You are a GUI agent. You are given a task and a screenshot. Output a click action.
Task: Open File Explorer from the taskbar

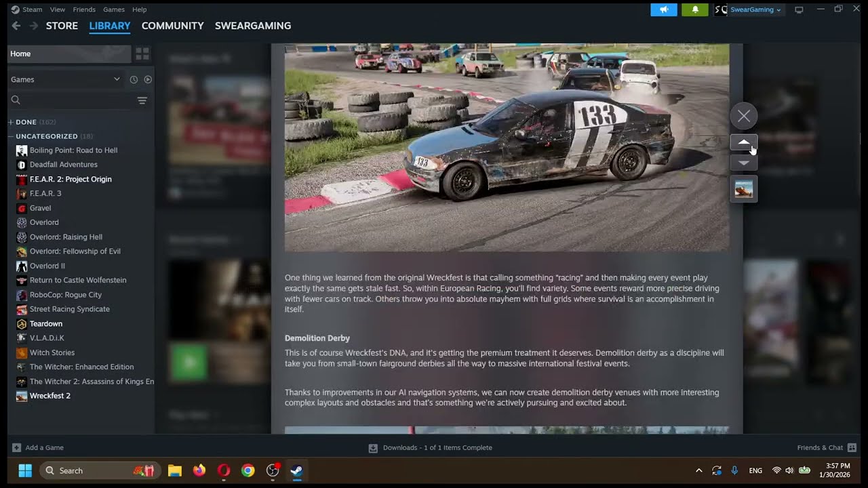tap(175, 470)
